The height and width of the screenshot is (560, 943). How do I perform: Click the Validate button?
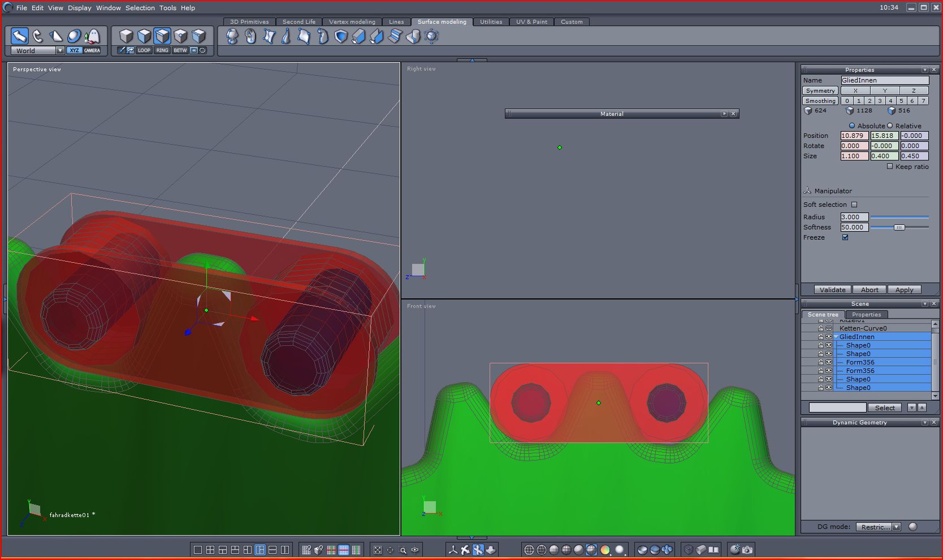[x=832, y=290]
